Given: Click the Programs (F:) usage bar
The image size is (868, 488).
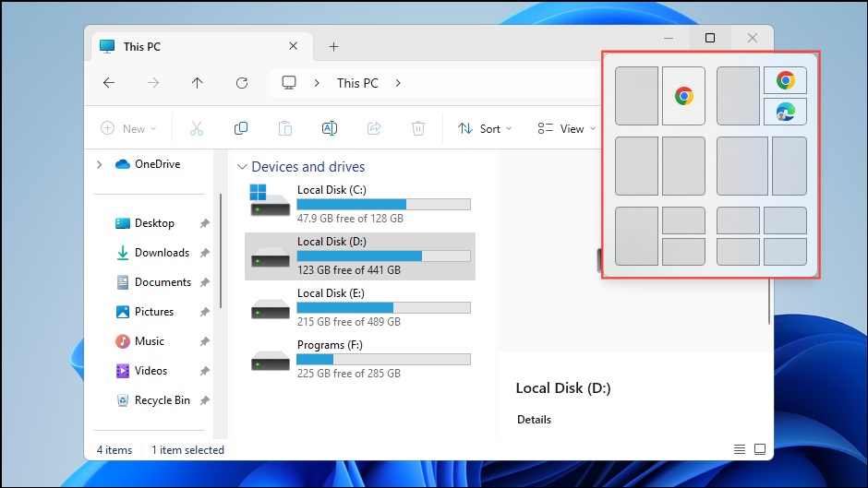Looking at the screenshot, I should click(x=383, y=359).
